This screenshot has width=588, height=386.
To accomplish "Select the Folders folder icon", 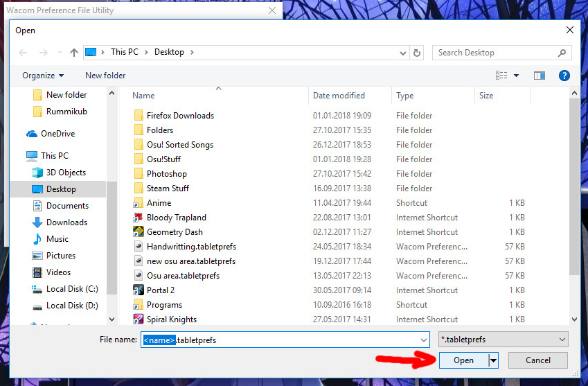I will click(139, 130).
